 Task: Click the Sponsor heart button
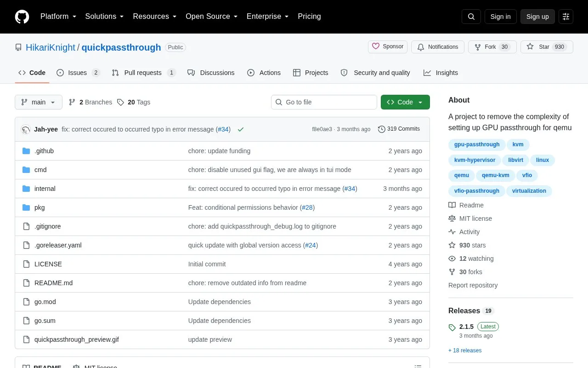click(x=388, y=47)
